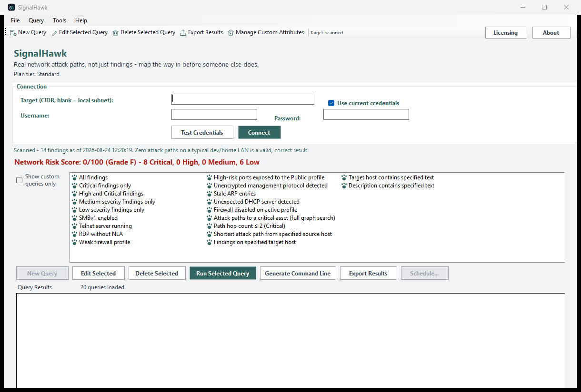Open the Query menu

point(36,20)
